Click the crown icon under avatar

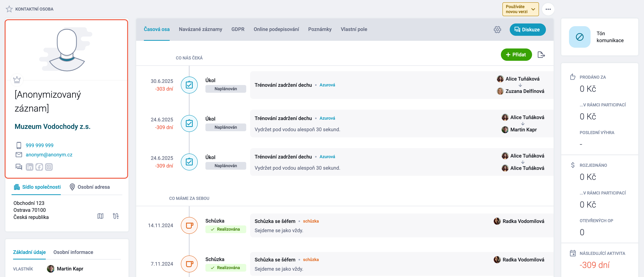coord(17,80)
